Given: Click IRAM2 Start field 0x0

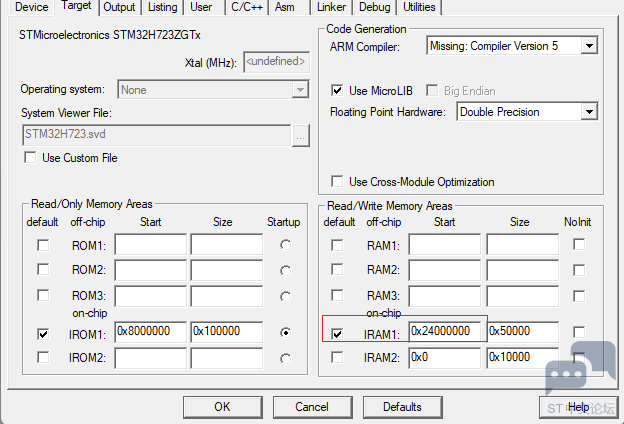Looking at the screenshot, I should coord(445,358).
